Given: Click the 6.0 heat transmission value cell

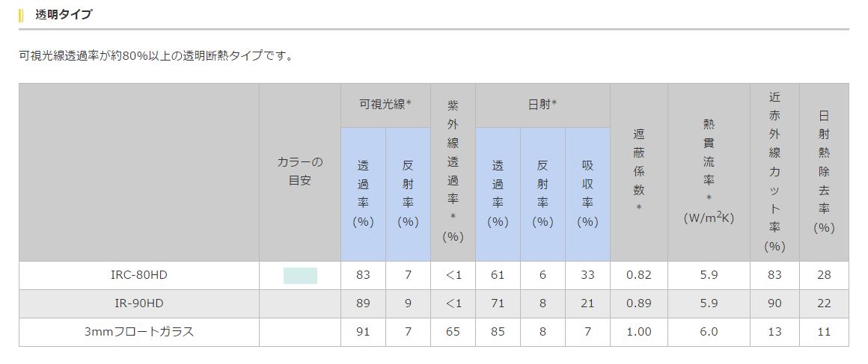Looking at the screenshot, I should click(x=709, y=331).
